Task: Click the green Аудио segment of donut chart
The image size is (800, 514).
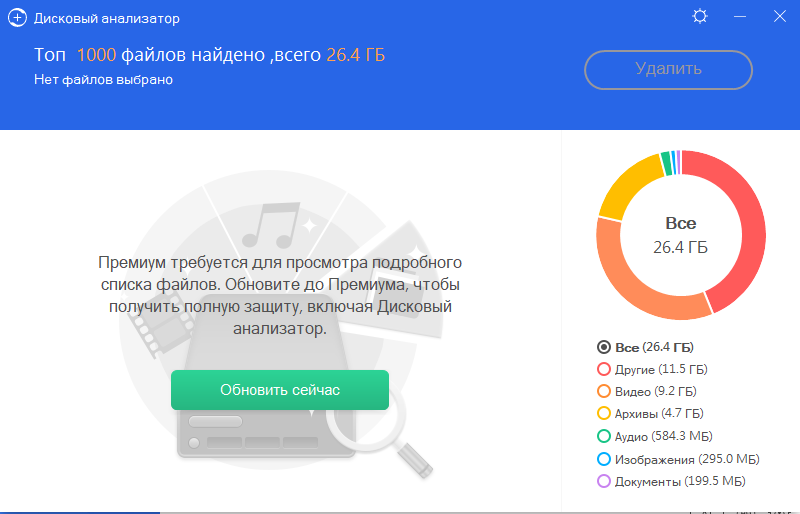Action: [x=666, y=164]
